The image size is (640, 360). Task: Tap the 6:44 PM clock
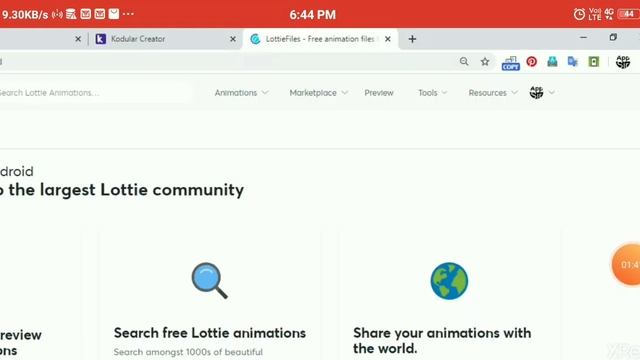tap(313, 15)
